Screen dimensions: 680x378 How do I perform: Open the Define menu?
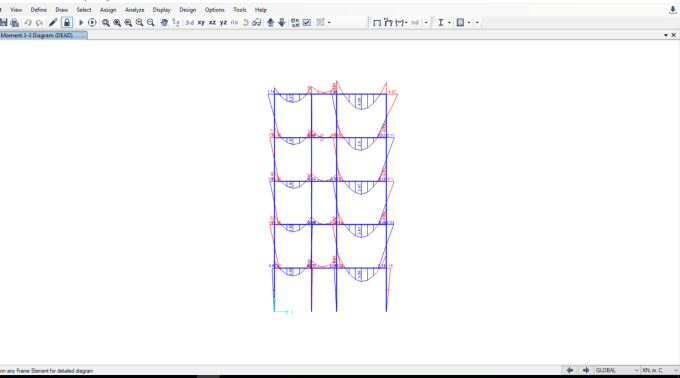[x=39, y=10]
